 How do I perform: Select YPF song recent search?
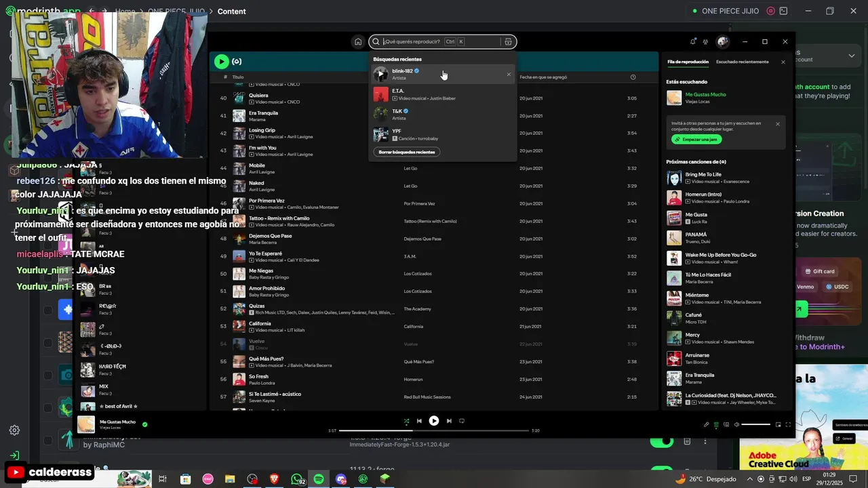pyautogui.click(x=442, y=134)
